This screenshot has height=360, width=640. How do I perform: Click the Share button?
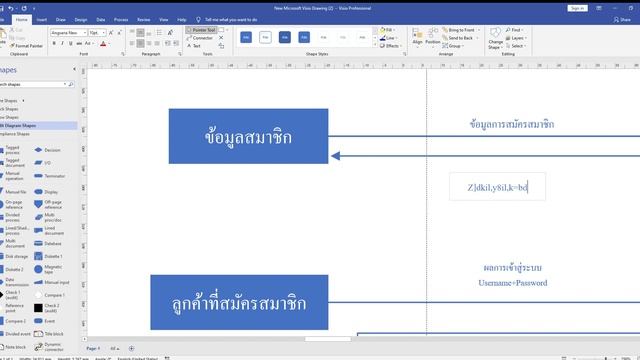point(622,20)
